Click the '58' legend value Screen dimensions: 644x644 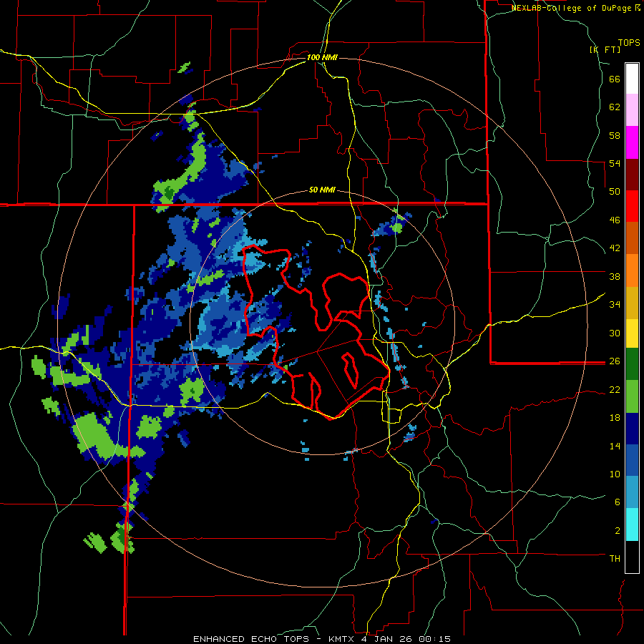click(x=615, y=135)
